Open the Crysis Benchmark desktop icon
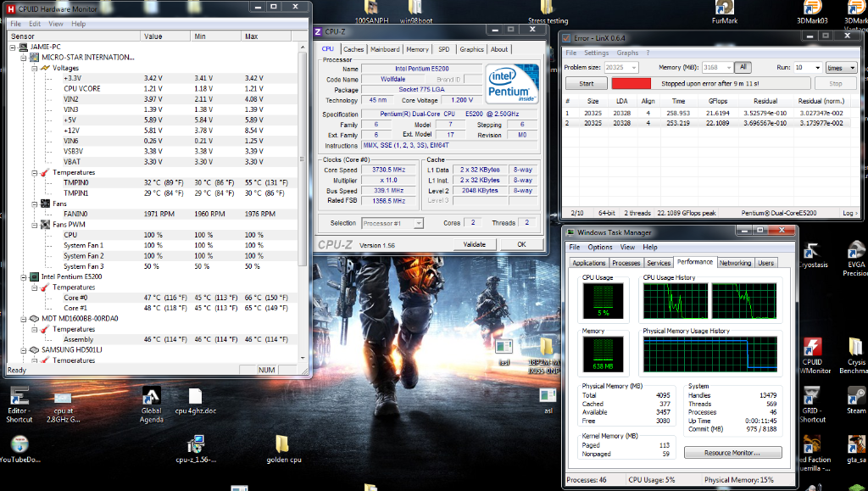The width and height of the screenshot is (868, 491). [856, 356]
